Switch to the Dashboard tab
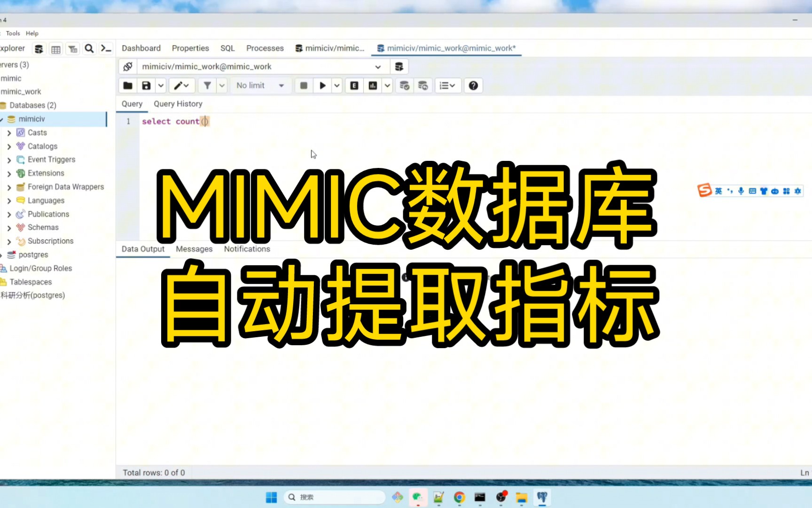This screenshot has height=508, width=812. point(141,48)
